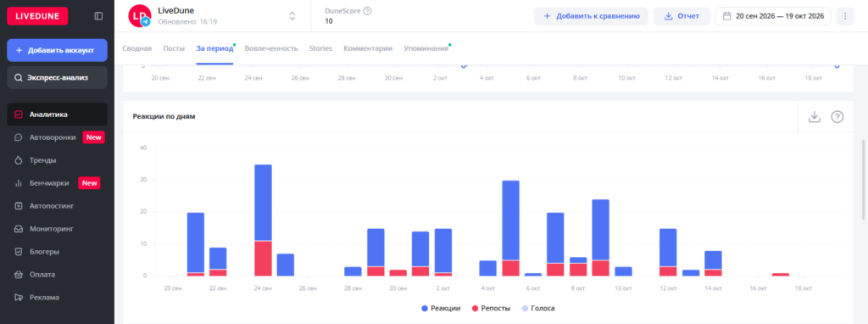Open Автоворонки in the sidebar
This screenshot has height=324, width=868.
click(57, 137)
